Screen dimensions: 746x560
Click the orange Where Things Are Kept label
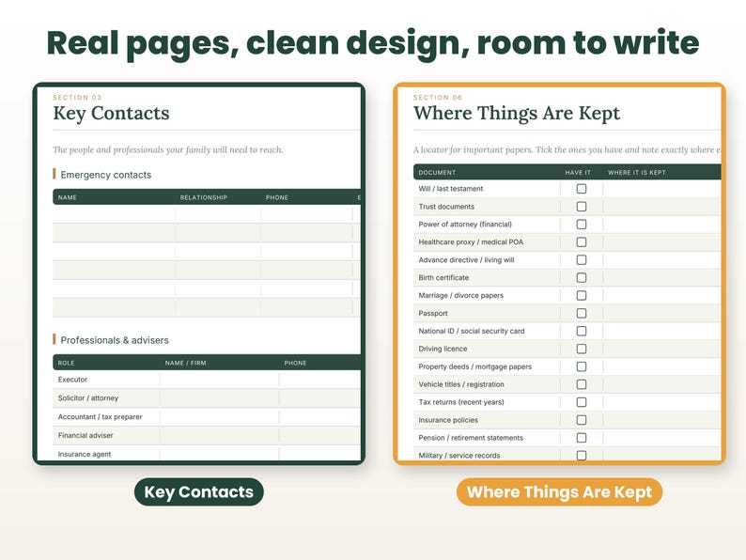pos(559,492)
